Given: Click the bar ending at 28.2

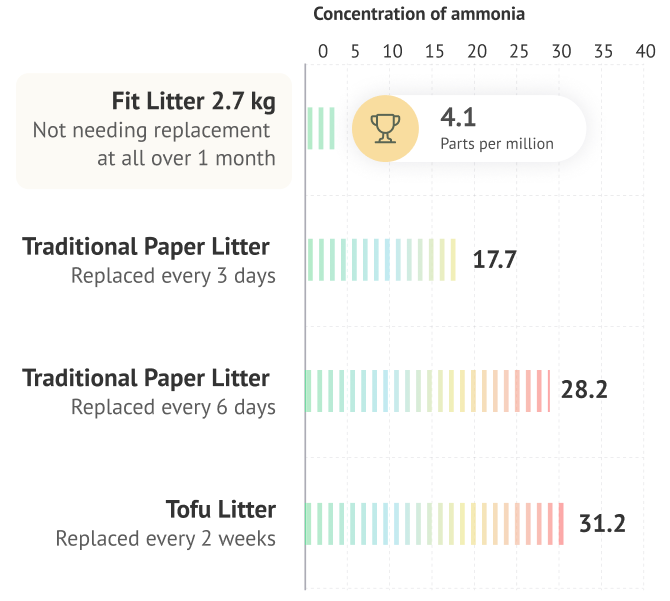Looking at the screenshot, I should [x=428, y=391].
